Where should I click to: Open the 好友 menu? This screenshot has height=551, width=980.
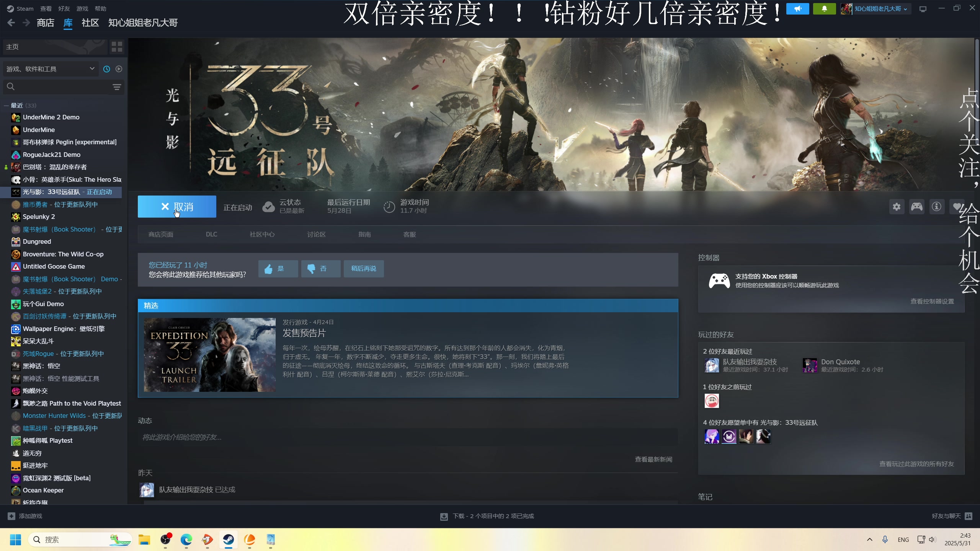[x=64, y=8]
